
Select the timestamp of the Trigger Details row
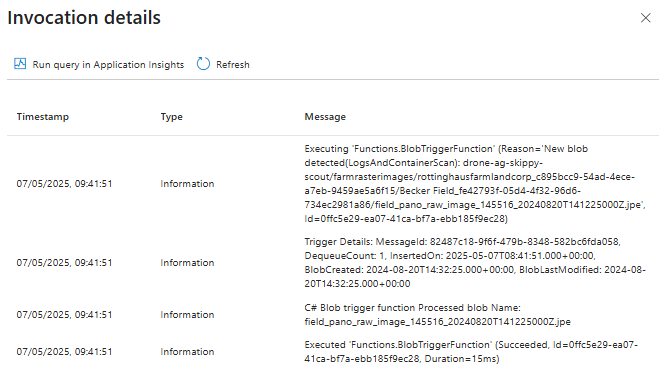click(x=64, y=262)
